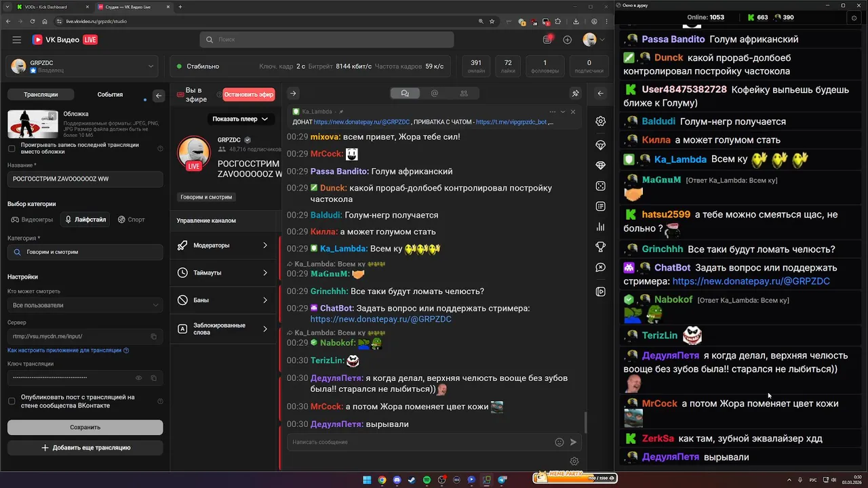This screenshot has height=488, width=868.
Task: Expand the Заблокированные слова section
Action: (224, 329)
